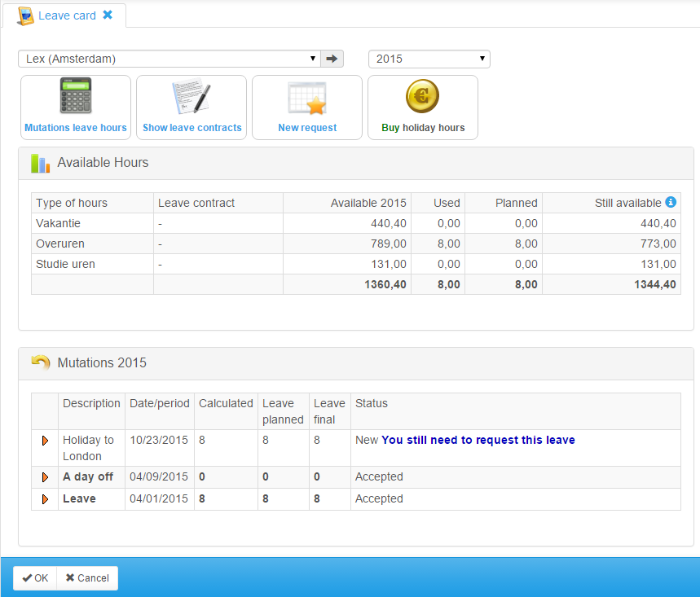Viewport: 700px width, 597px height.
Task: Expand the Holiday to London mutation row
Action: (45, 440)
